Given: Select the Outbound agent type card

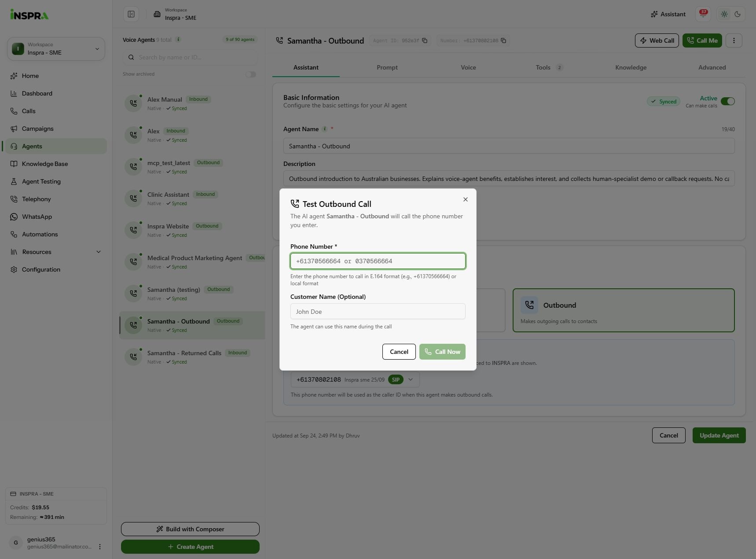Looking at the screenshot, I should (x=623, y=310).
